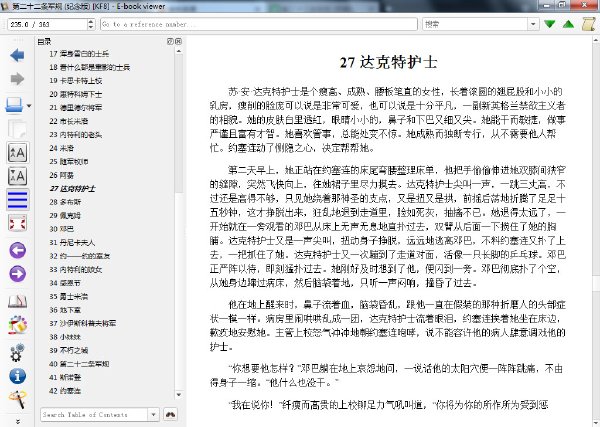Find next match with green down arrow
600x427 pixels.
(x=549, y=24)
